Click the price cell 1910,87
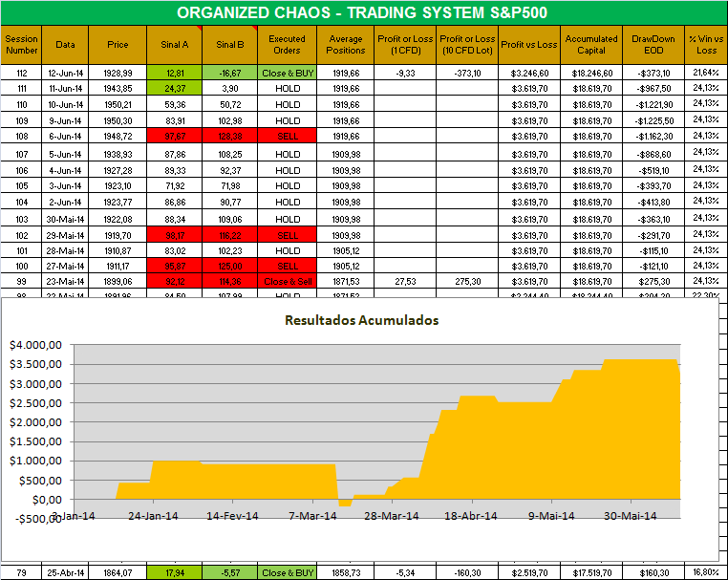The height and width of the screenshot is (580, 728). [118, 250]
